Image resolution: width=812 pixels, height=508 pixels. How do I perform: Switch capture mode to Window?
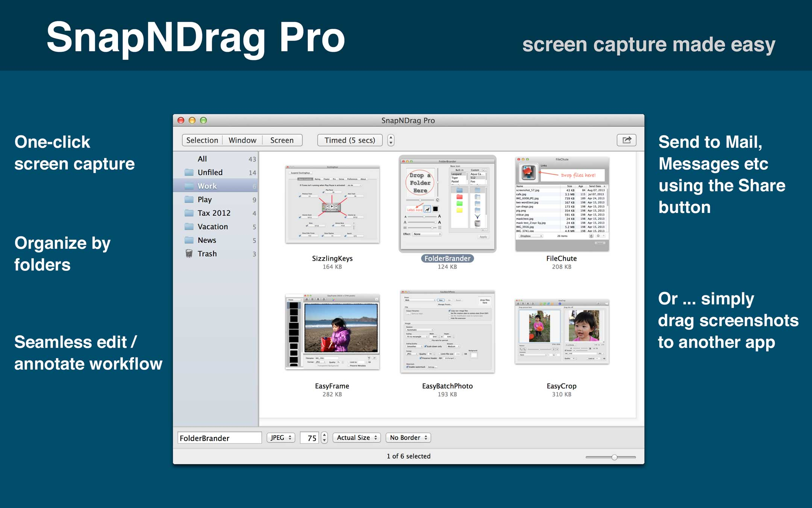point(242,140)
